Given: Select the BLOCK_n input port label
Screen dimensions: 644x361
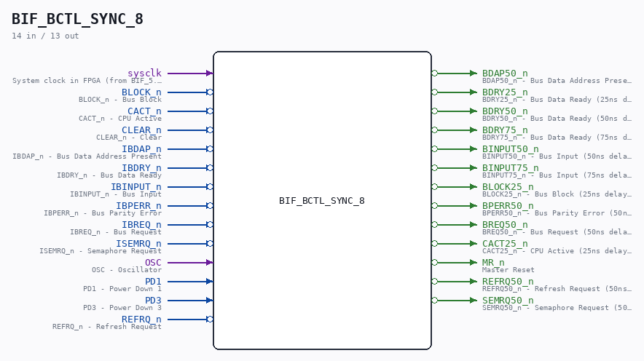Looking at the screenshot, I should point(142,92).
